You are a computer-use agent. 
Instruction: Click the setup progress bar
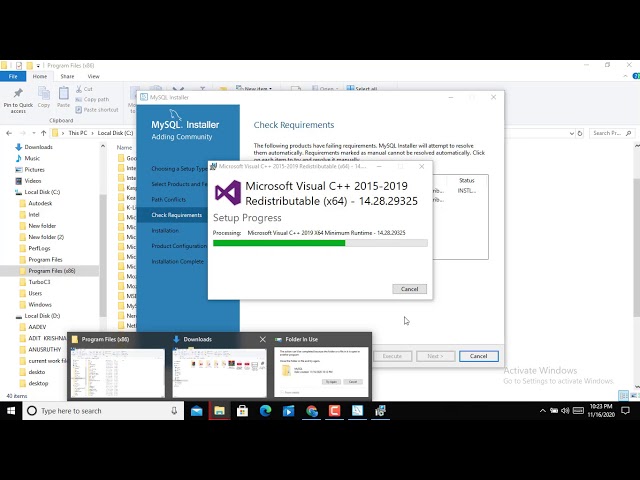(x=320, y=243)
